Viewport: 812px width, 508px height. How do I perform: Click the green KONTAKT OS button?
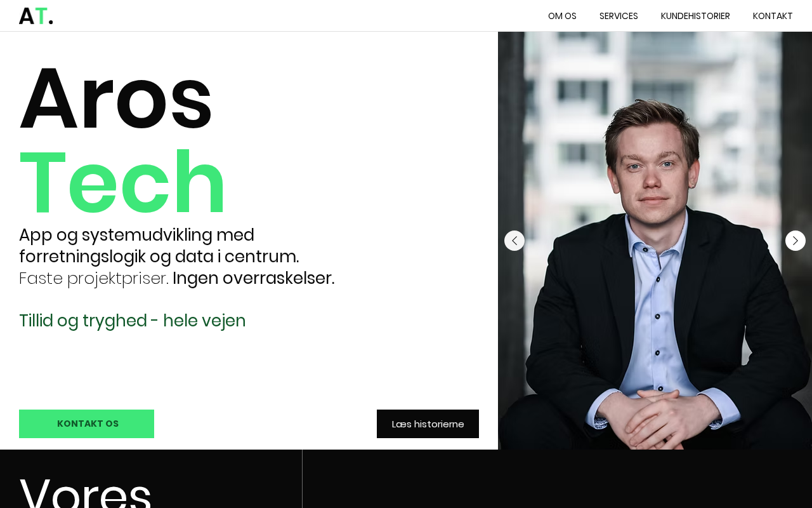[x=86, y=424]
